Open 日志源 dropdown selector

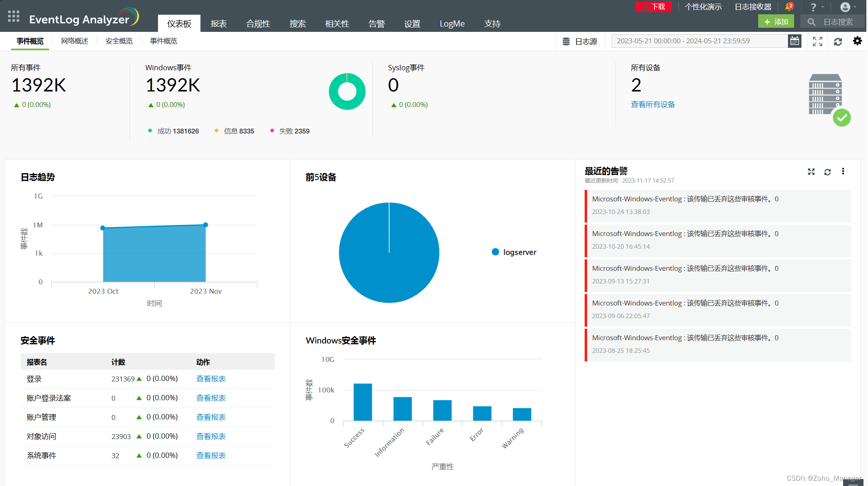tap(582, 40)
